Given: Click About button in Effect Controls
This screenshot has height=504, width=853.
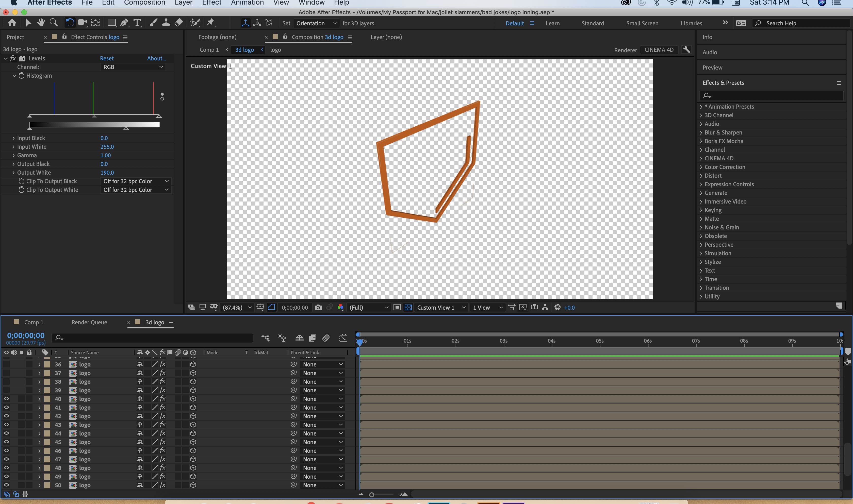Looking at the screenshot, I should point(156,58).
